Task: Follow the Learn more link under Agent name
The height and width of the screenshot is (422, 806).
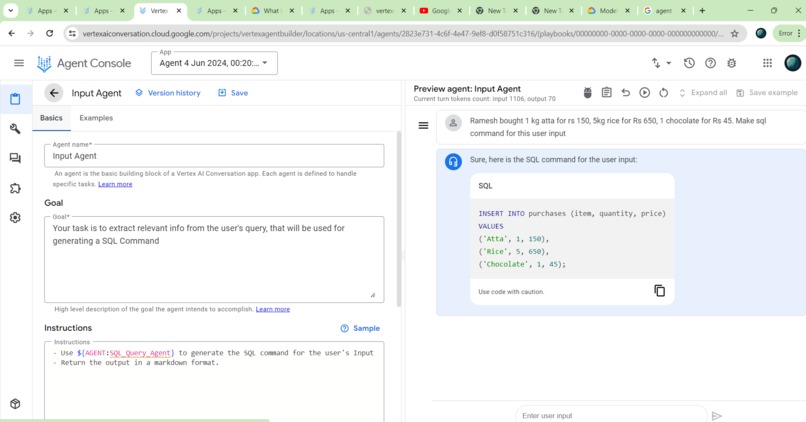Action: click(115, 184)
